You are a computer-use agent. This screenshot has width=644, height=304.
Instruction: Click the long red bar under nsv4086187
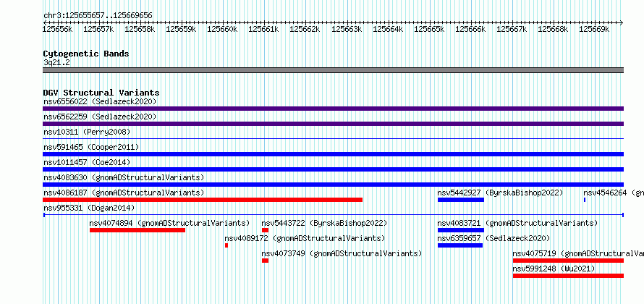pyautogui.click(x=203, y=200)
